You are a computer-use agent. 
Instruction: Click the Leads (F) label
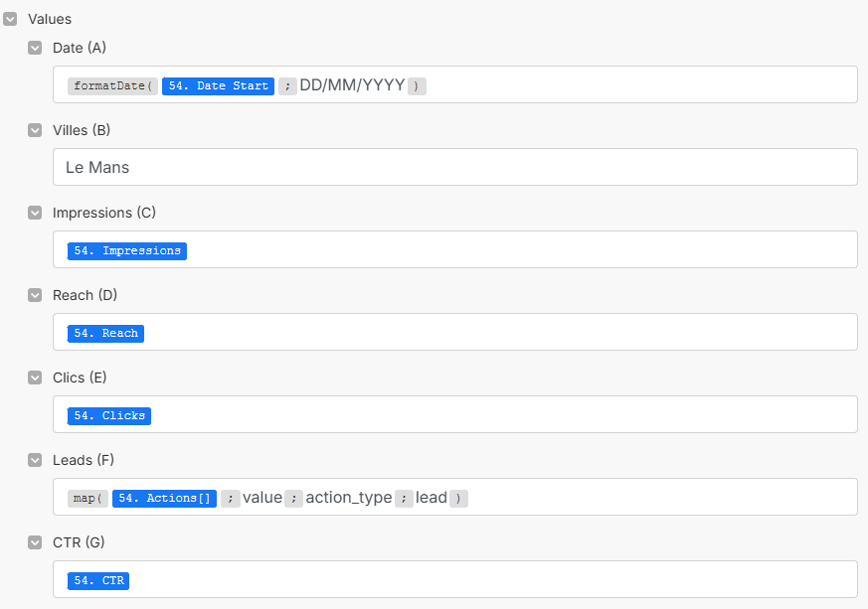84,460
